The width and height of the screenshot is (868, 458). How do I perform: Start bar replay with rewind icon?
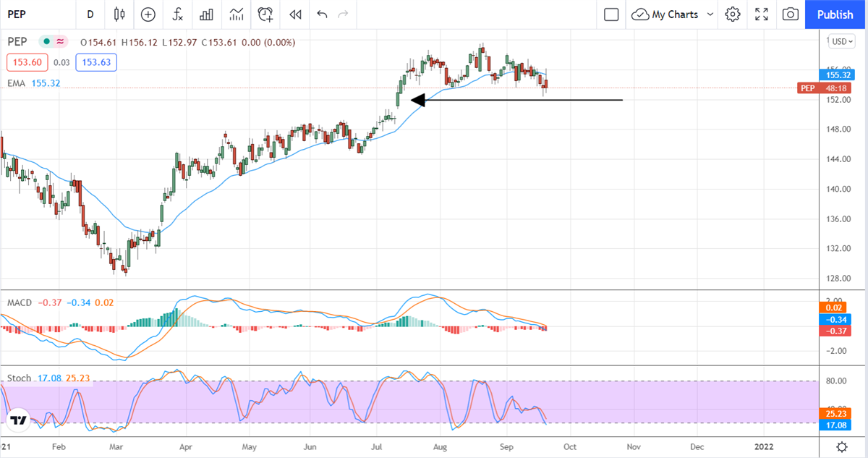coord(294,14)
